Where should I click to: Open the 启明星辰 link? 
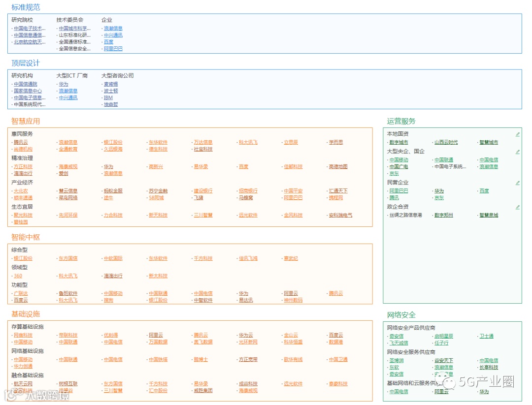(443, 336)
